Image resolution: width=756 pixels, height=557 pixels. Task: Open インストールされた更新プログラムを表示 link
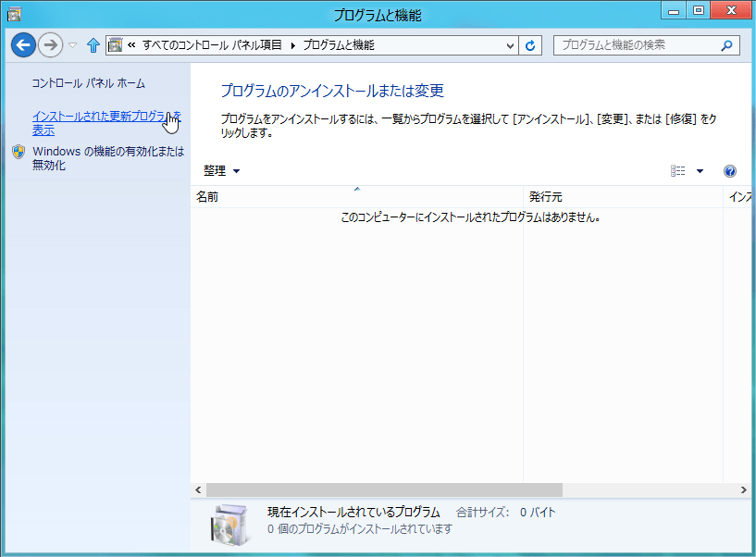pos(106,123)
